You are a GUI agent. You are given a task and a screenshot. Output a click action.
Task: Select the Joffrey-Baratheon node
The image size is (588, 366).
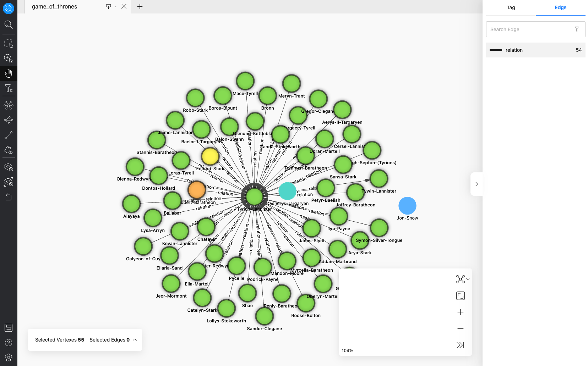355,193
